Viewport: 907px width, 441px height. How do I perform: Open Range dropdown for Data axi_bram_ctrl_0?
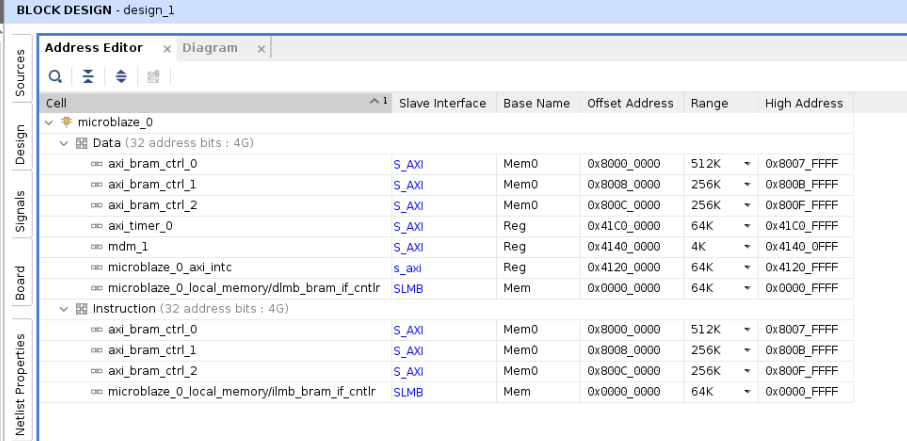pos(747,164)
